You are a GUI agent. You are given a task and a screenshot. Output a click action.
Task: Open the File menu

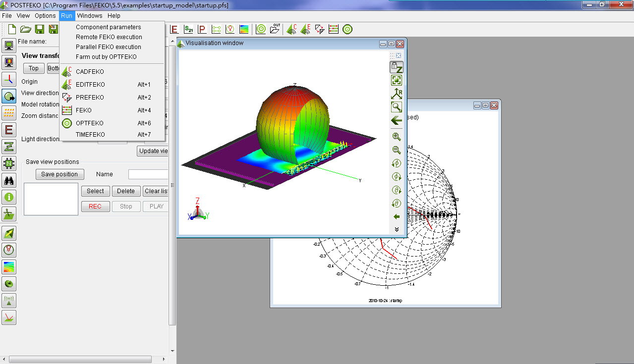click(7, 16)
